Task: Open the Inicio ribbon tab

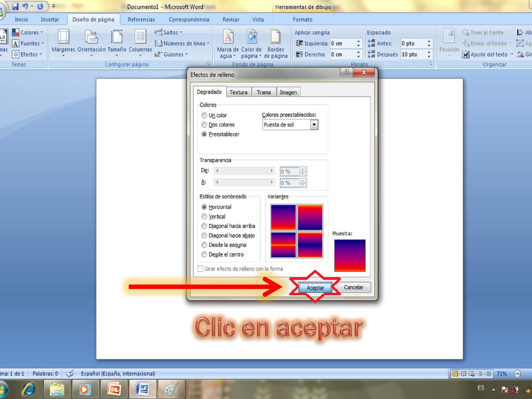Action: (21, 20)
